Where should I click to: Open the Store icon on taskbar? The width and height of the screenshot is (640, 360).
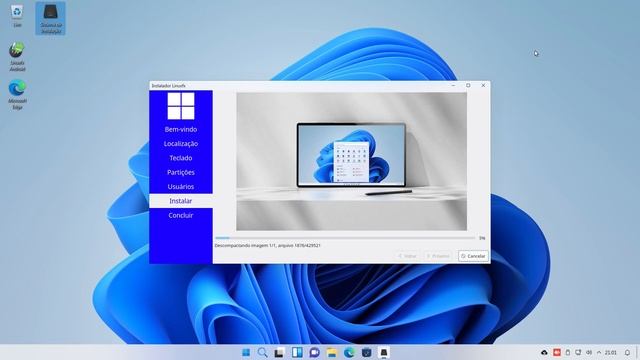click(x=367, y=352)
